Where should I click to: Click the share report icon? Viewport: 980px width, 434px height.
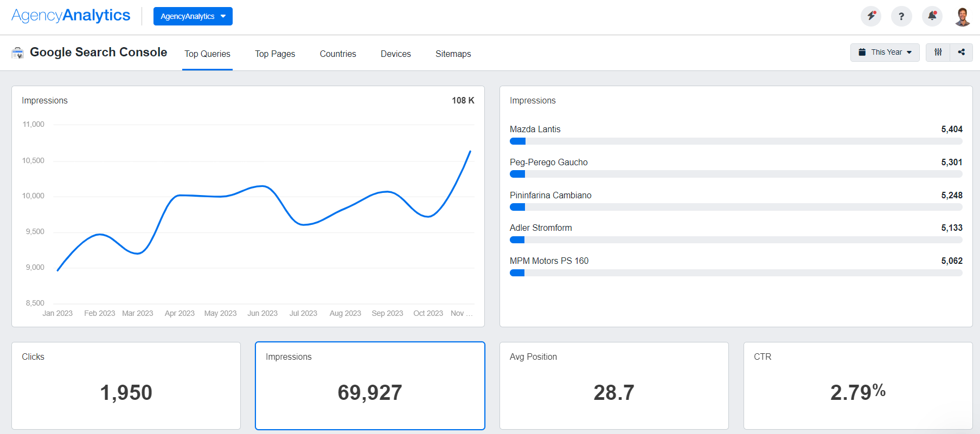962,53
